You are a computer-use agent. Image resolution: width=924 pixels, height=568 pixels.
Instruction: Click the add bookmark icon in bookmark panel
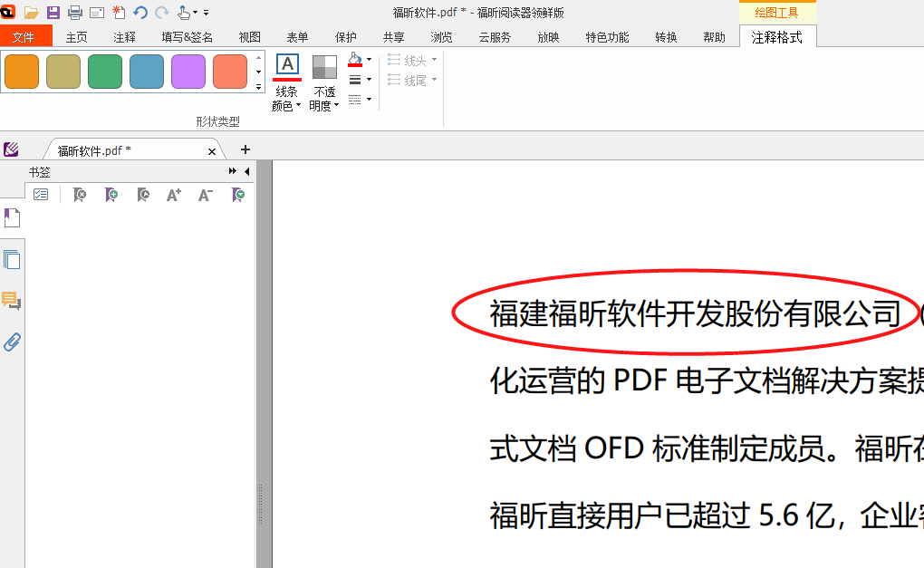pos(111,194)
